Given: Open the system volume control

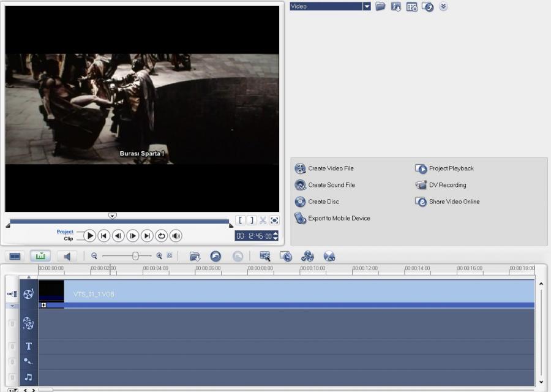Looking at the screenshot, I should 176,236.
